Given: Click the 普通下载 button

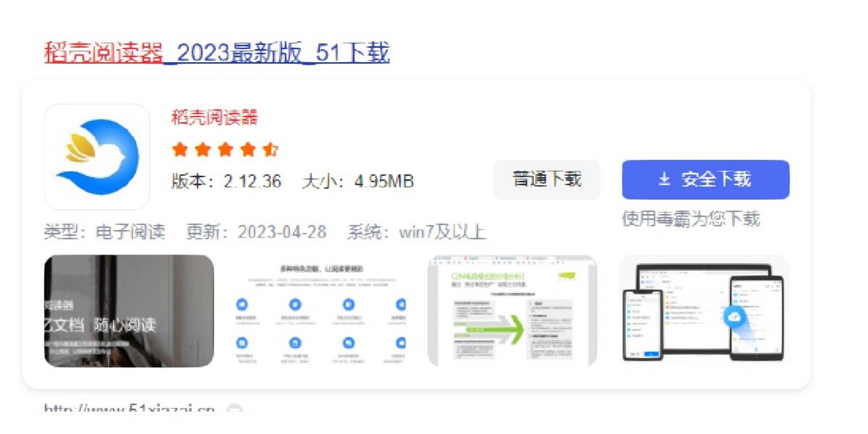Looking at the screenshot, I should click(547, 179).
